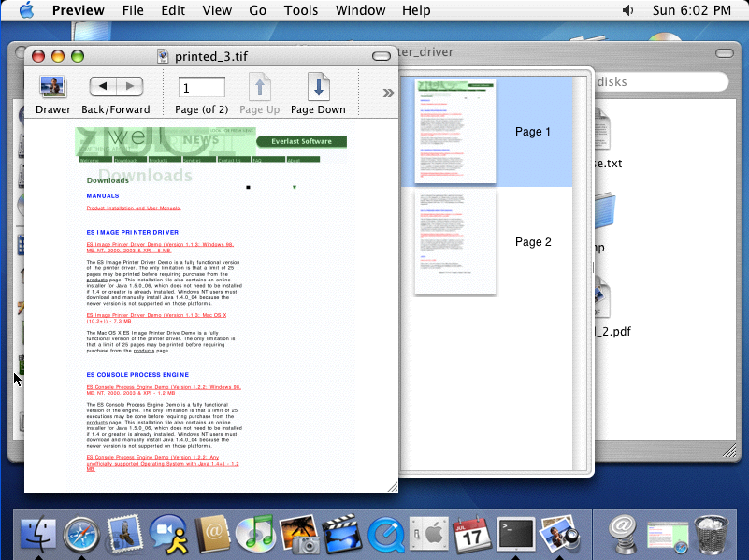The width and height of the screenshot is (749, 560).
Task: Click the Forward arrow button
Action: (x=130, y=87)
